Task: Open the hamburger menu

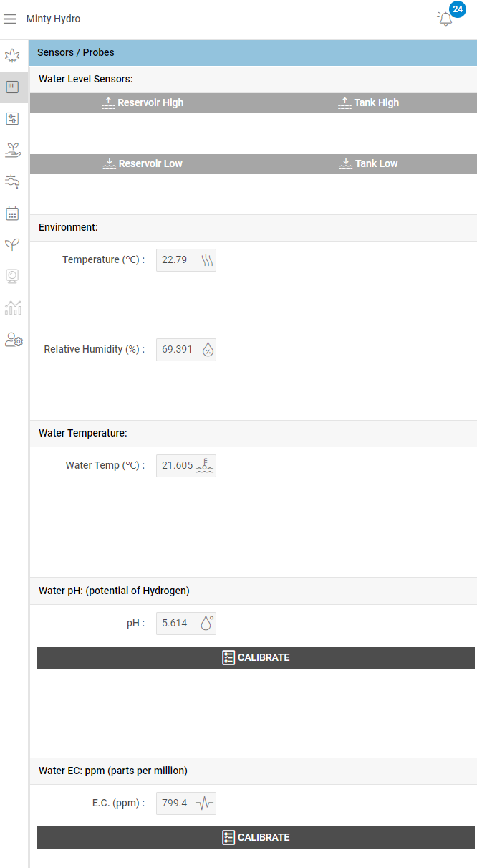Action: (10, 19)
